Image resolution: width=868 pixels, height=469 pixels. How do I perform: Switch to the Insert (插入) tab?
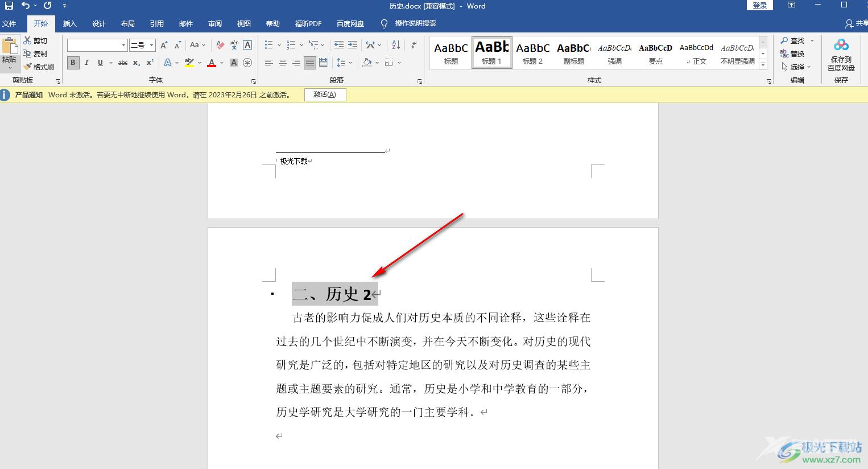(x=69, y=23)
